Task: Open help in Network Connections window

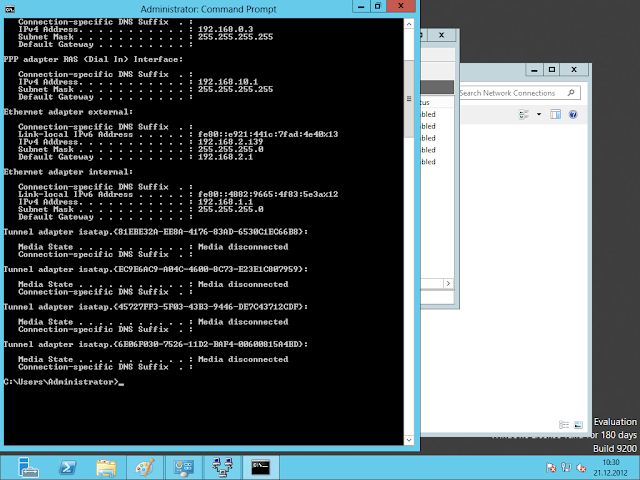Action: point(572,115)
